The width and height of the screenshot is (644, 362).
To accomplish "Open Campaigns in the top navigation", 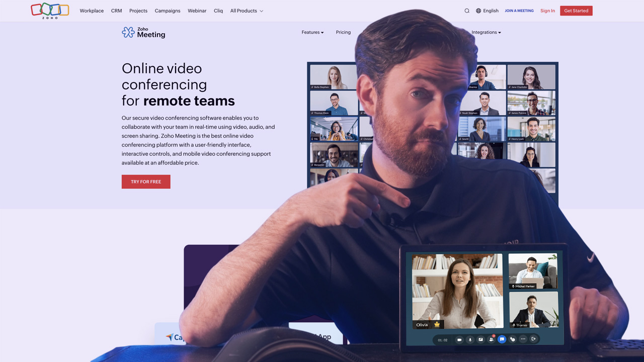I will click(168, 11).
